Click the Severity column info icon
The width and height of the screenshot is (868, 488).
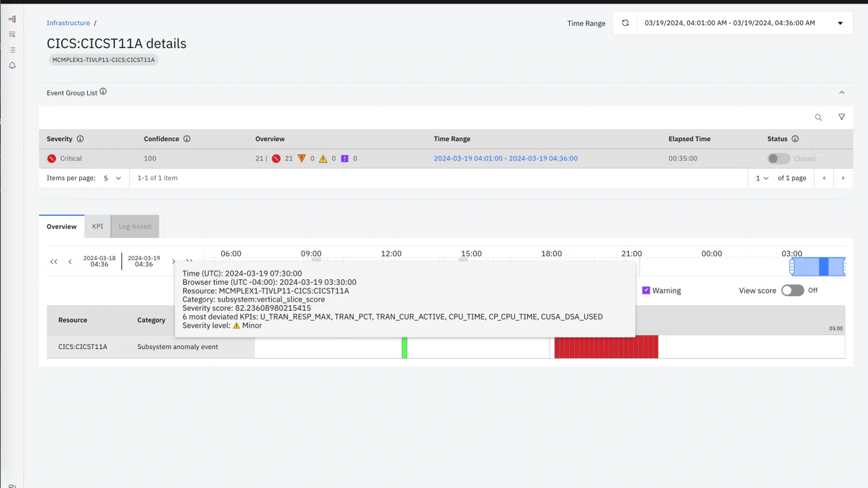(80, 139)
